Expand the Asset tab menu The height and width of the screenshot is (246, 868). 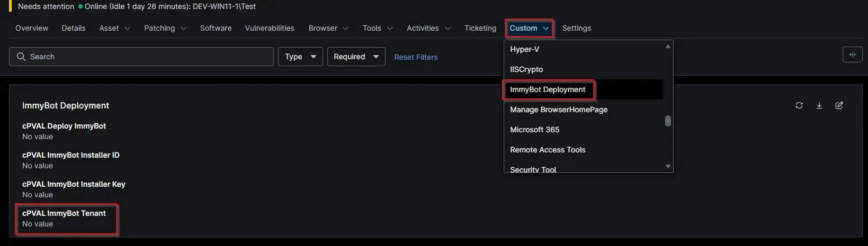pos(114,28)
